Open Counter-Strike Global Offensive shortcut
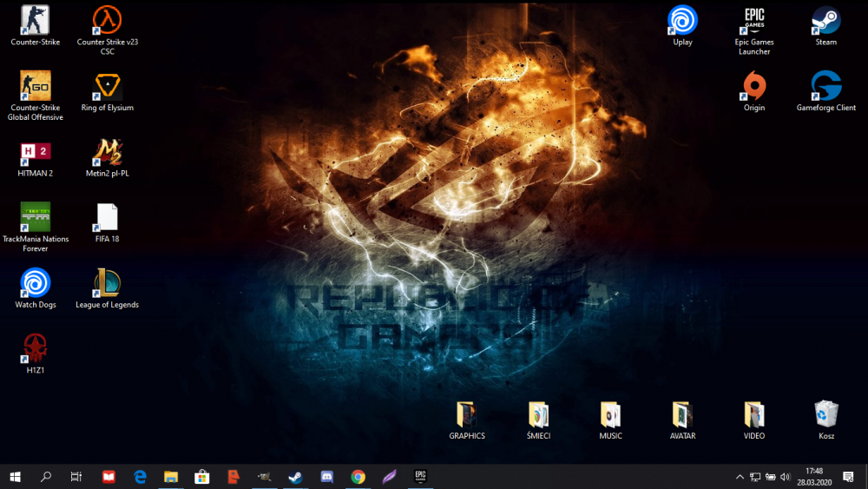The width and height of the screenshot is (868, 489). (36, 96)
